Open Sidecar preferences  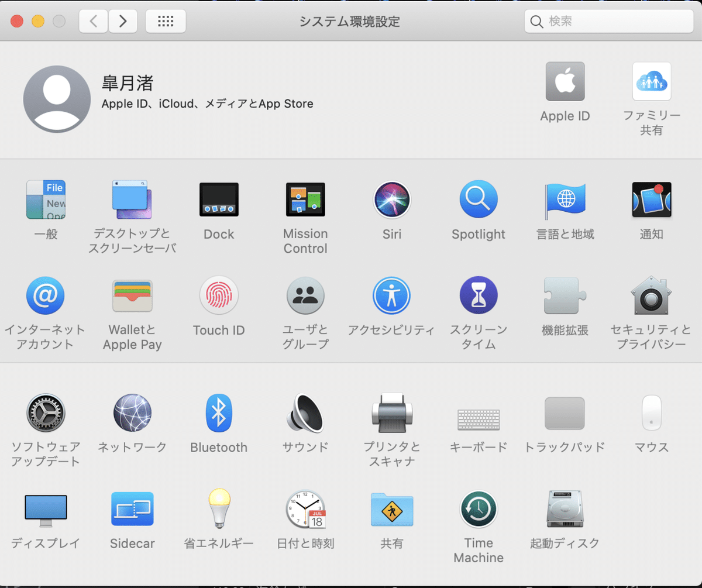tap(132, 509)
